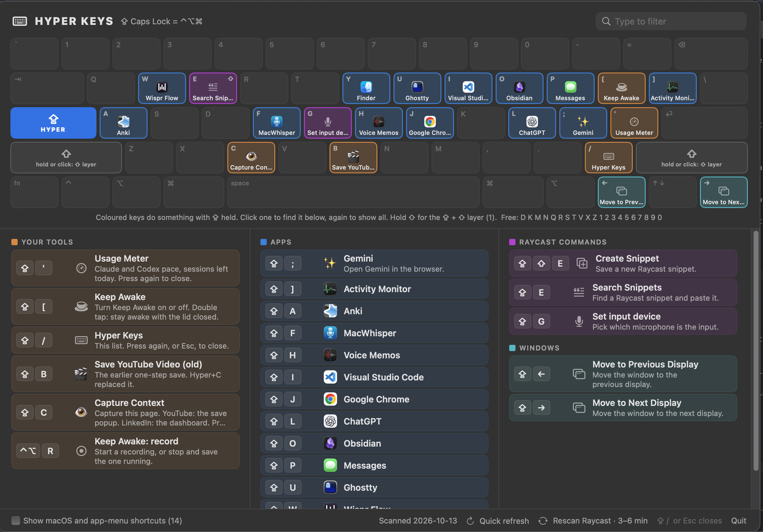The height and width of the screenshot is (532, 763).
Task: Select the Anki key on A
Action: (123, 123)
